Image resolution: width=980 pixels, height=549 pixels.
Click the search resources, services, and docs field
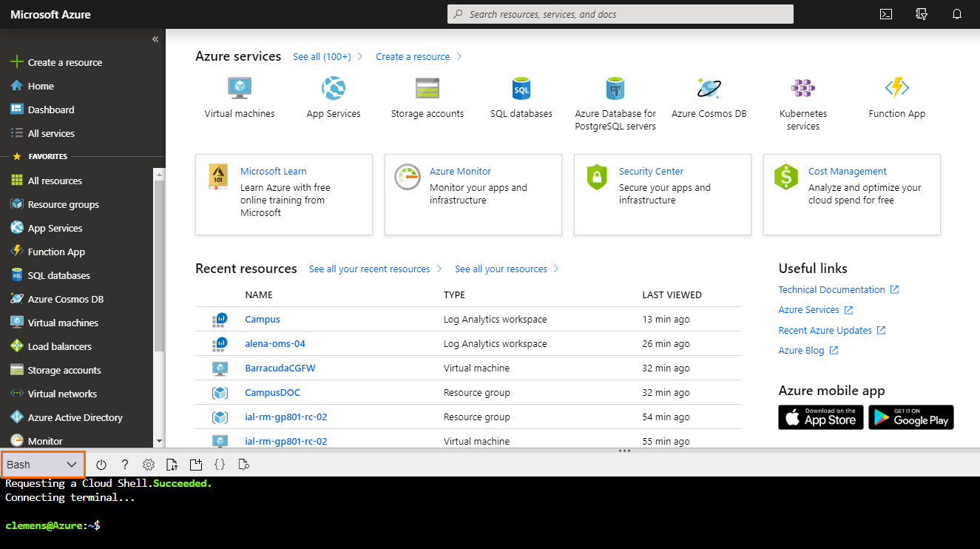(x=621, y=14)
